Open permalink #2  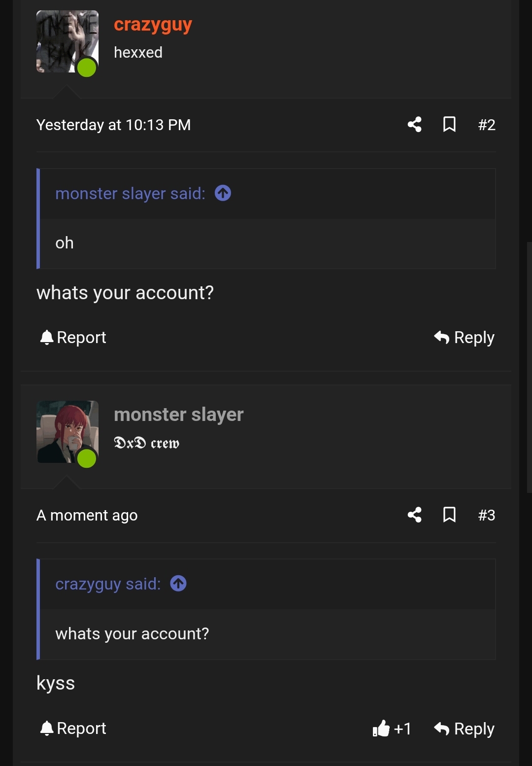click(487, 125)
